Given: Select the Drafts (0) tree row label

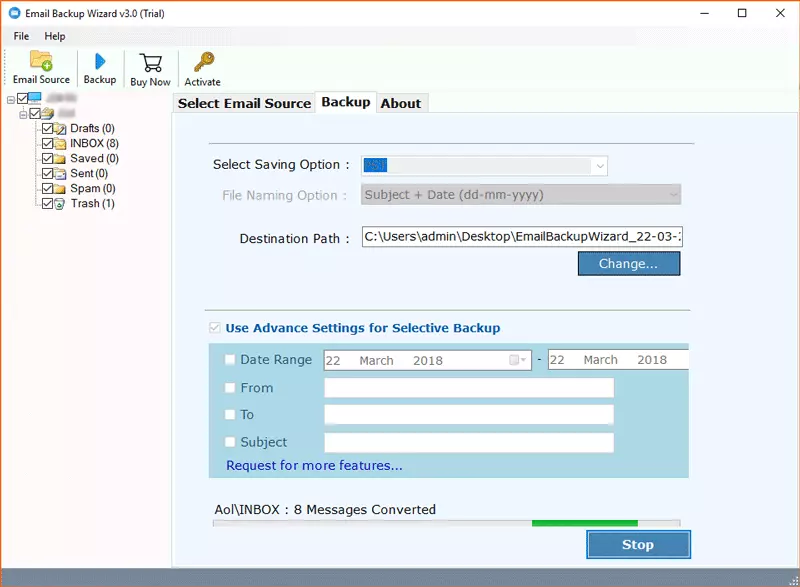Looking at the screenshot, I should [92, 128].
